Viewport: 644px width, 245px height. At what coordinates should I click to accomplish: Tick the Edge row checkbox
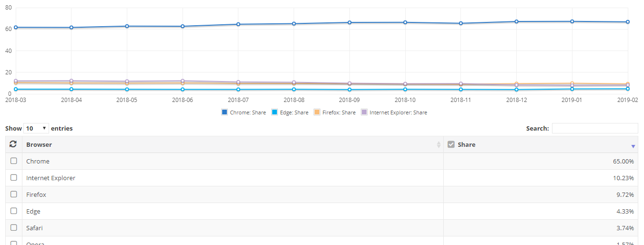[x=14, y=211]
